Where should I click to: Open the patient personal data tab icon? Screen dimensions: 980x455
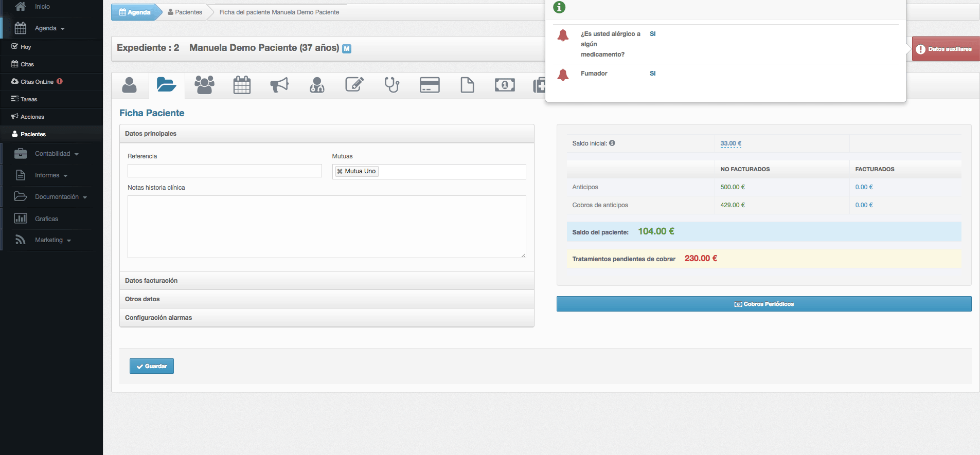pos(129,85)
